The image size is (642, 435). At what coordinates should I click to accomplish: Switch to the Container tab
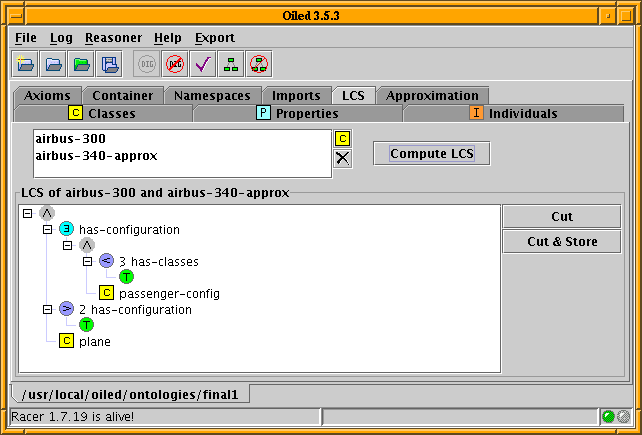(x=123, y=95)
